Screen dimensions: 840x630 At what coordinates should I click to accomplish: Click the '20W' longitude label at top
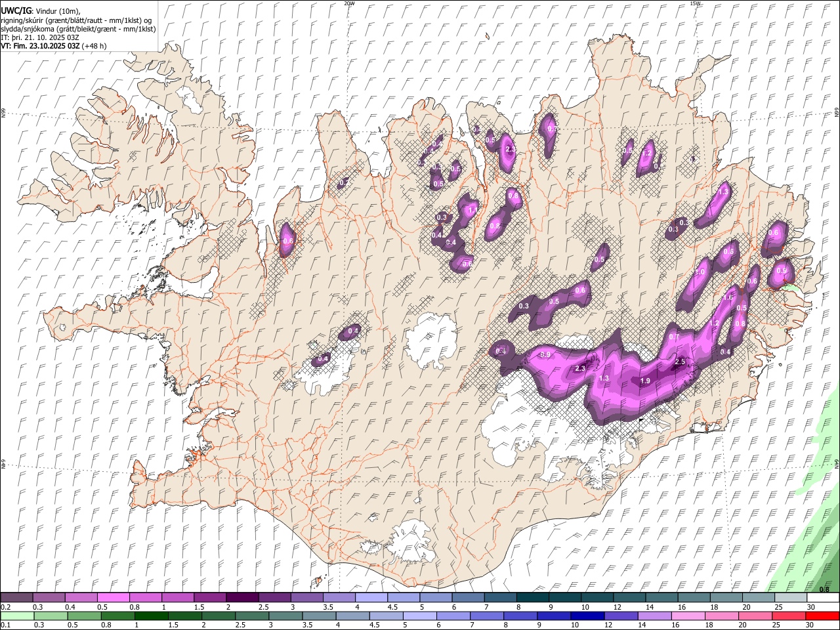click(x=349, y=3)
